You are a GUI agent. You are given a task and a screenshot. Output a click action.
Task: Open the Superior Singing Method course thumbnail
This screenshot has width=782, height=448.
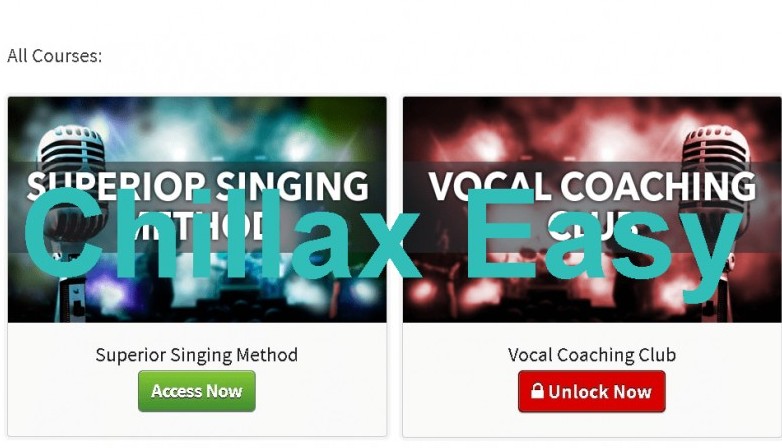(197, 210)
